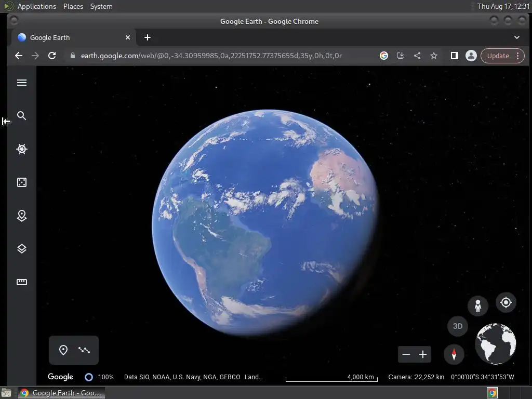The height and width of the screenshot is (399, 532).
Task: Click the 'Camera: 22,252 km' readout
Action: (x=416, y=377)
